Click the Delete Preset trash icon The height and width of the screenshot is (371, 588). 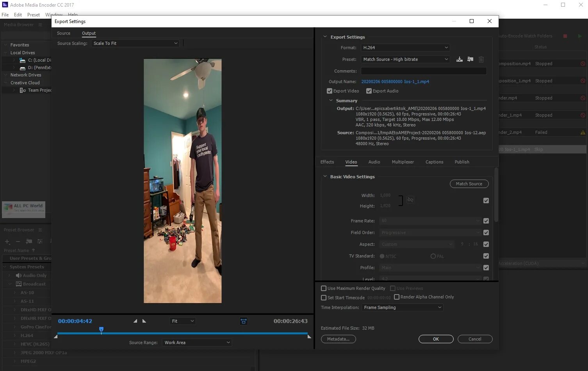(x=481, y=59)
